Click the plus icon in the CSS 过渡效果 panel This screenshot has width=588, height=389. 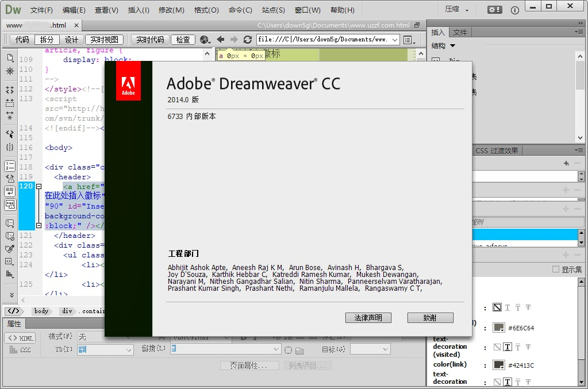(x=566, y=163)
